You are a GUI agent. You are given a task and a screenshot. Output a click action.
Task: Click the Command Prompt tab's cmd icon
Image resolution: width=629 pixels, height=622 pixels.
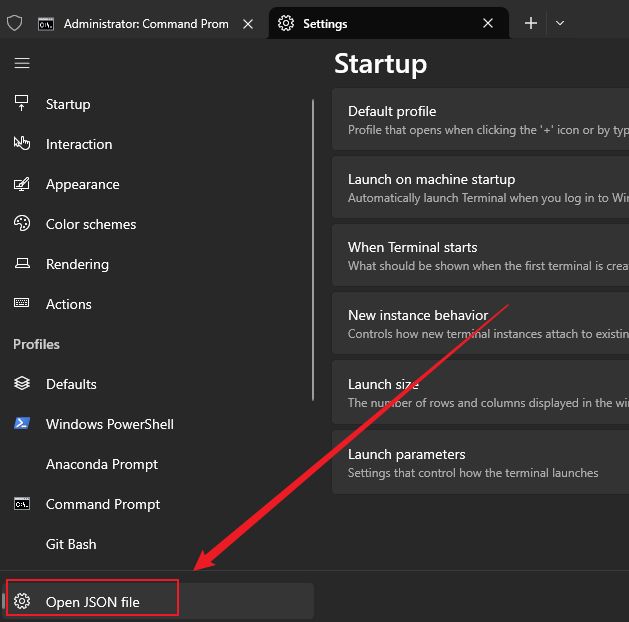point(46,24)
